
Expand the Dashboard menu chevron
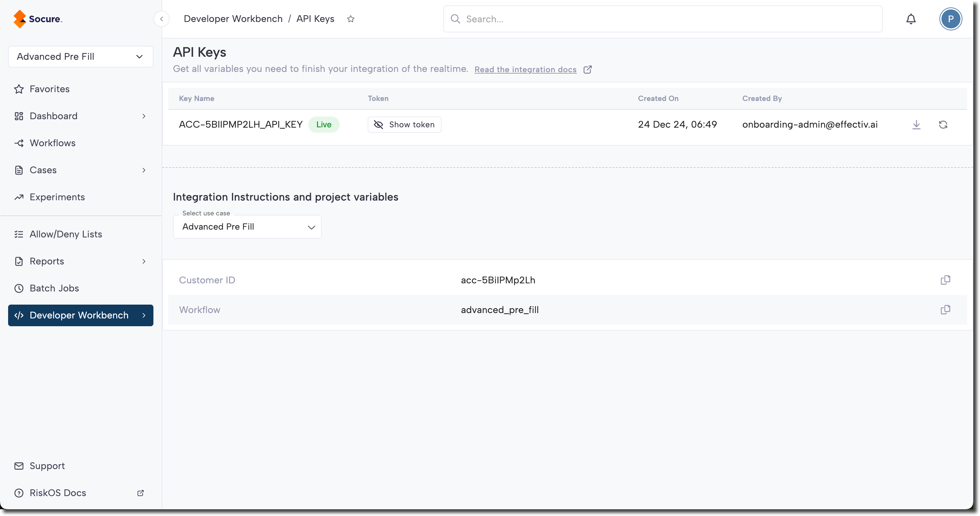click(x=144, y=116)
